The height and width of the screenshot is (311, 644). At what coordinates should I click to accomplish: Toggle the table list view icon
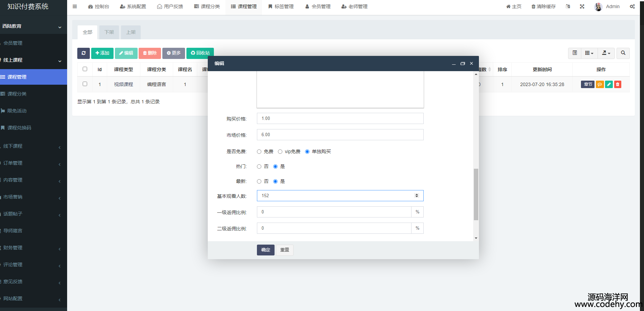click(575, 53)
